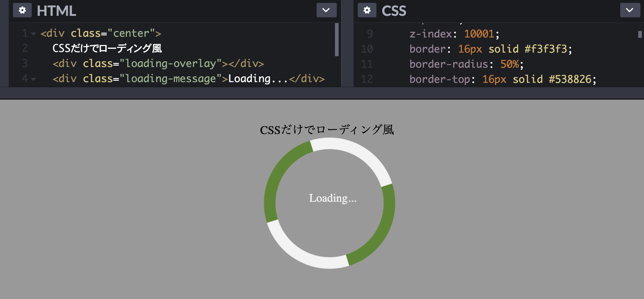644x299 pixels.
Task: Click the HTML panel title
Action: pos(56,11)
